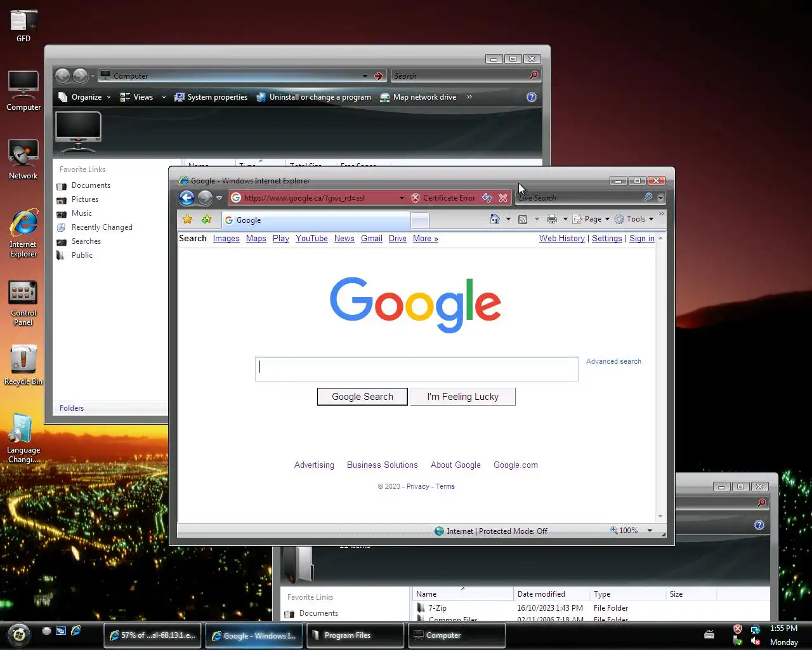812x650 pixels.
Task: Expand the Home button dropdown arrow
Action: pos(508,219)
